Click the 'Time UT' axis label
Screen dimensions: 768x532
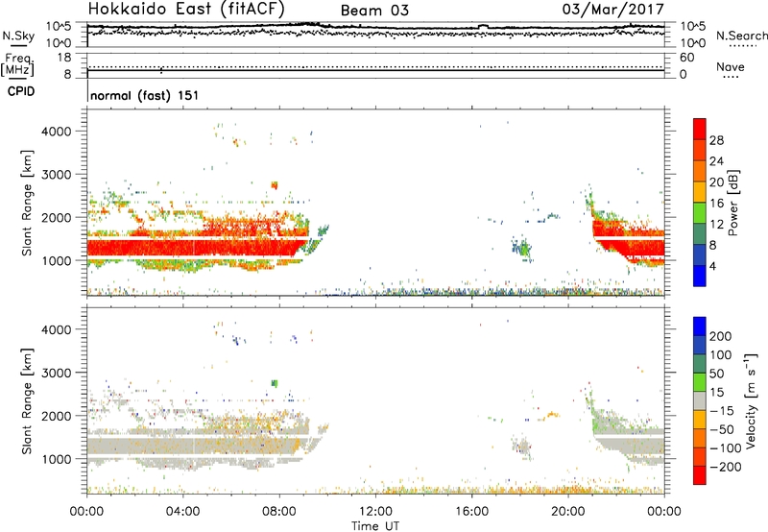coord(375,526)
